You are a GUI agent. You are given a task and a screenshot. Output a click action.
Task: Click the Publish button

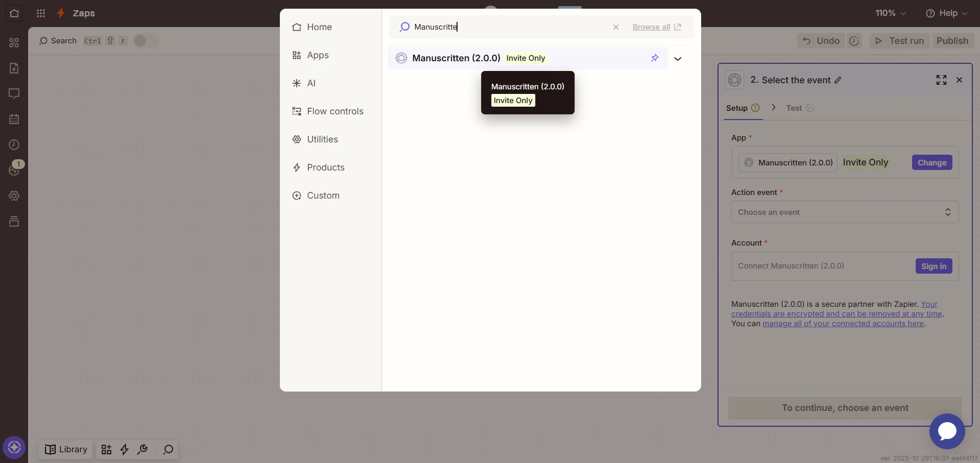(x=953, y=41)
